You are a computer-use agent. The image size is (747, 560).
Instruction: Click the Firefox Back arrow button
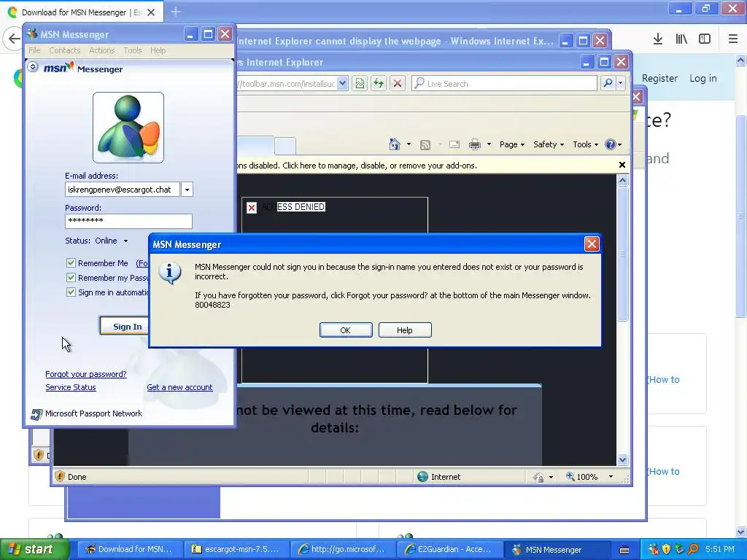tap(13, 39)
